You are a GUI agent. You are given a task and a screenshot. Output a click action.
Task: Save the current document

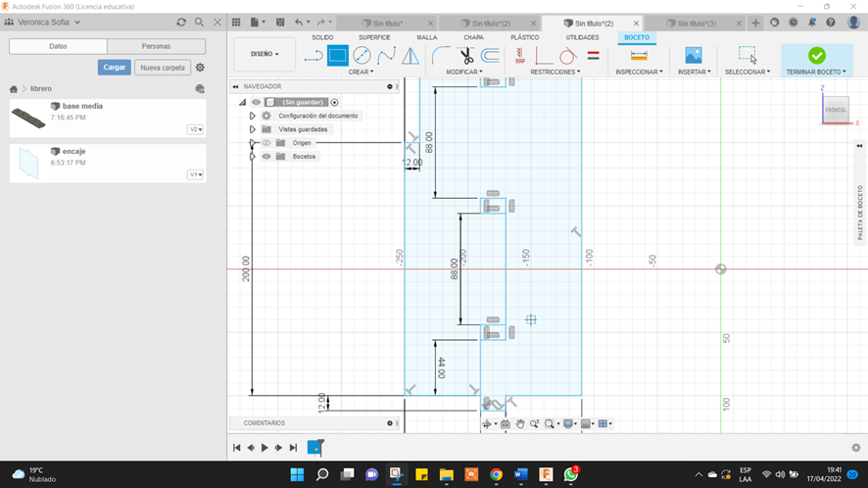click(280, 23)
